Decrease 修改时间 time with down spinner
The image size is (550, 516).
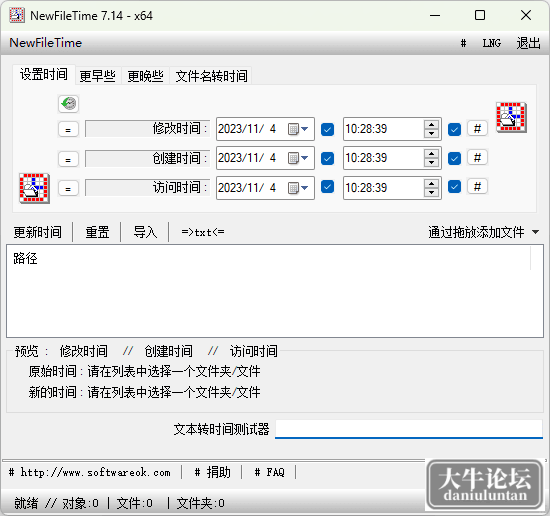[431, 134]
